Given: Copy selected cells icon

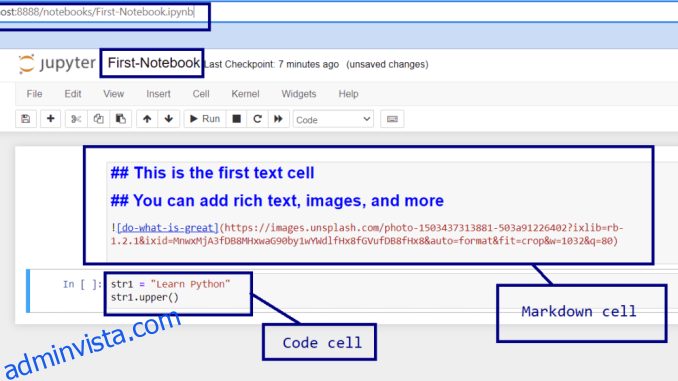Looking at the screenshot, I should pos(99,119).
